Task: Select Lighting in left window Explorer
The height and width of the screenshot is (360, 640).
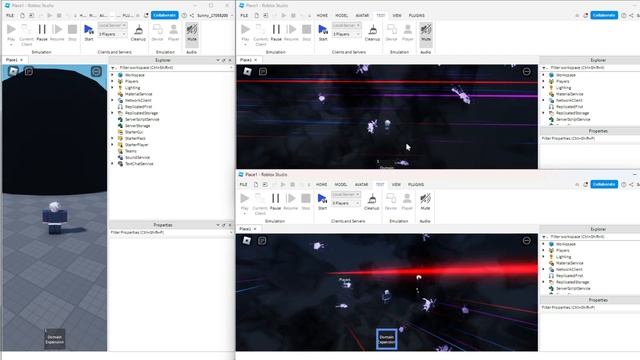Action: point(132,88)
